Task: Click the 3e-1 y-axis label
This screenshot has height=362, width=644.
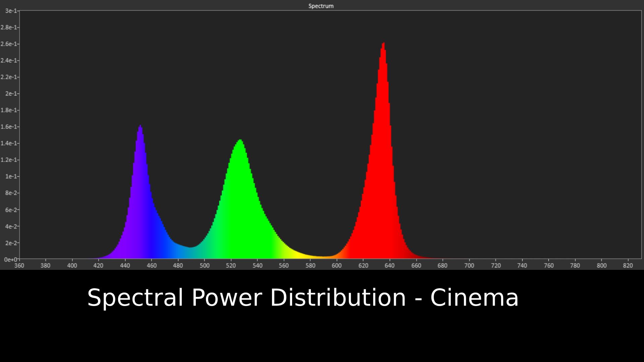Action: point(10,11)
